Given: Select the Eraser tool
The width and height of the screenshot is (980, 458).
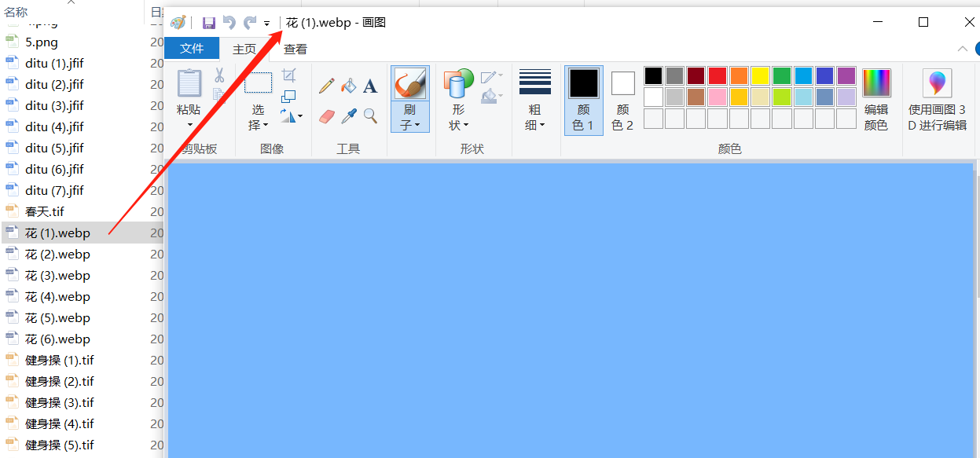Looking at the screenshot, I should click(x=327, y=116).
